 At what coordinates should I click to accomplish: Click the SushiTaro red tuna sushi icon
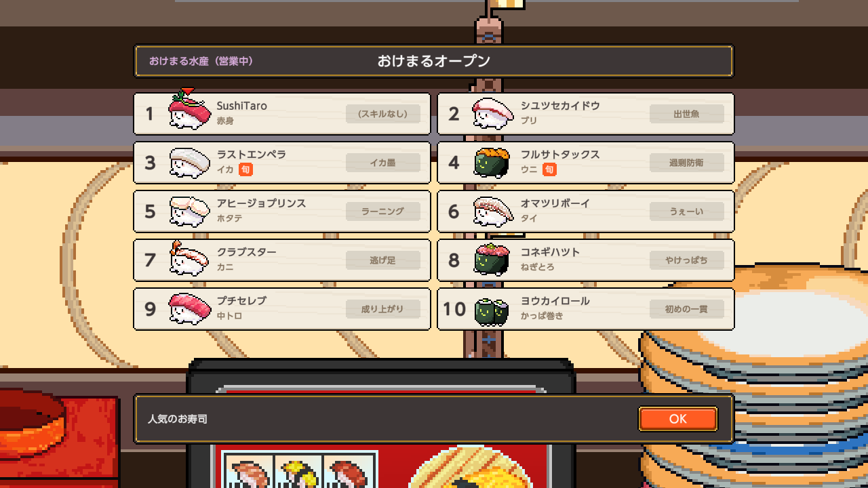[x=188, y=111]
